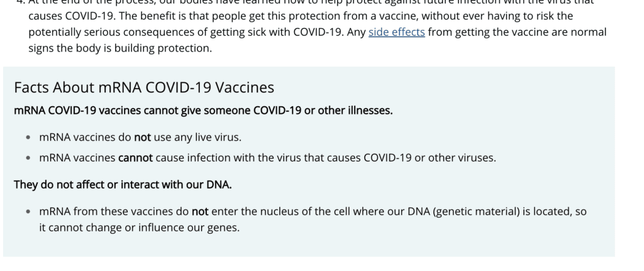Click the bold "not" before "enter the nucleus"
The width and height of the screenshot is (644, 271).
click(x=200, y=212)
